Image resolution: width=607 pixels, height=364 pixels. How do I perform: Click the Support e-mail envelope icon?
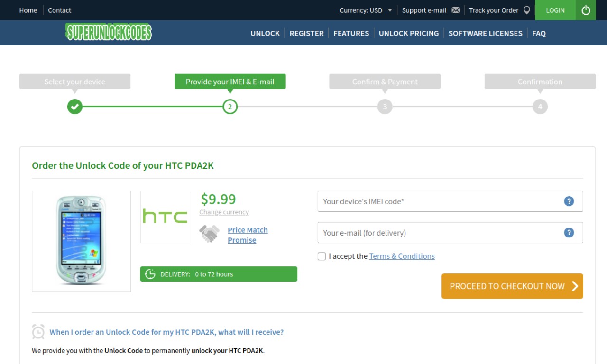tap(456, 10)
